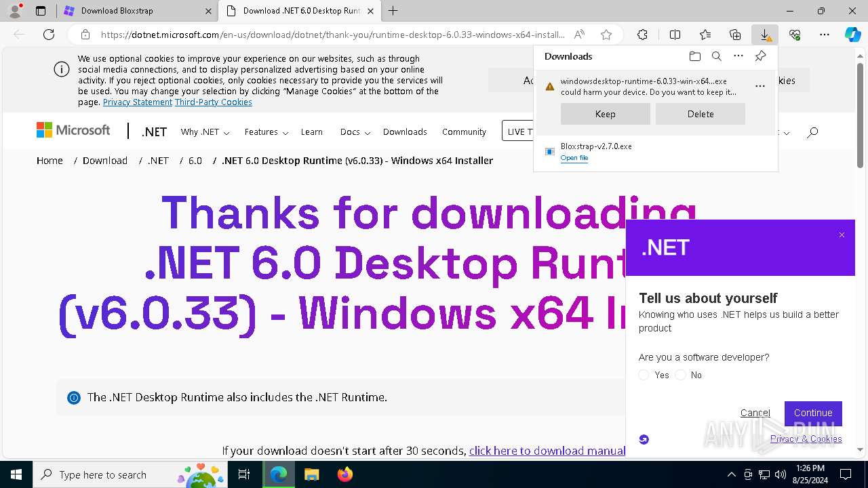
Task: Click the browser address bar
Action: [332, 35]
